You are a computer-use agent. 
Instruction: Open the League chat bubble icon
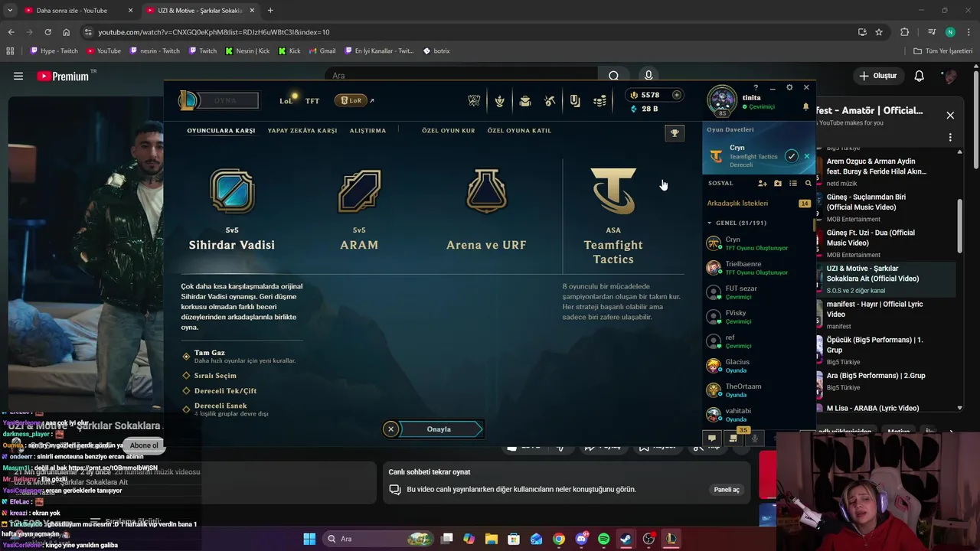pyautogui.click(x=712, y=439)
